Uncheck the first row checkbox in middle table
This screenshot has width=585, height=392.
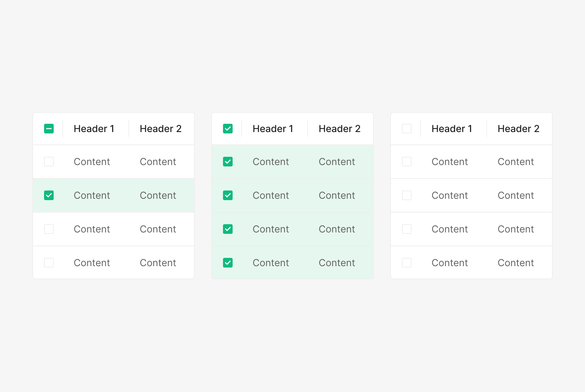pos(228,162)
